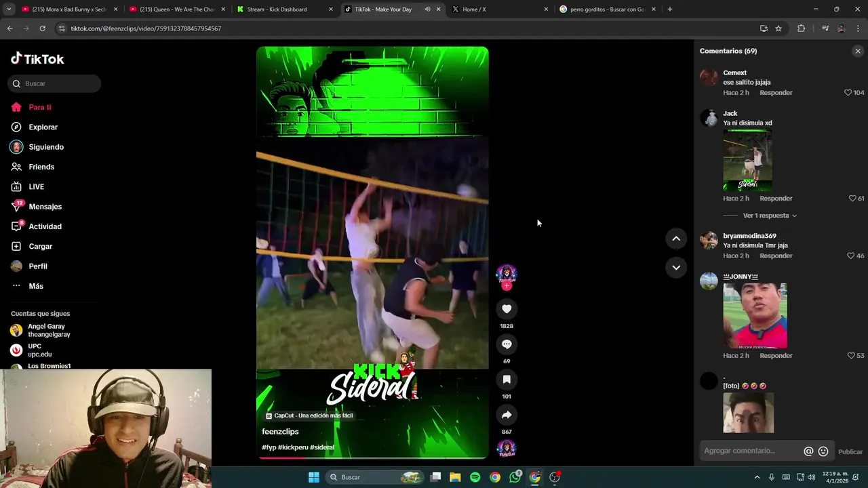868x488 pixels.
Task: Reply to bryammedina369's comment
Action: [776, 256]
